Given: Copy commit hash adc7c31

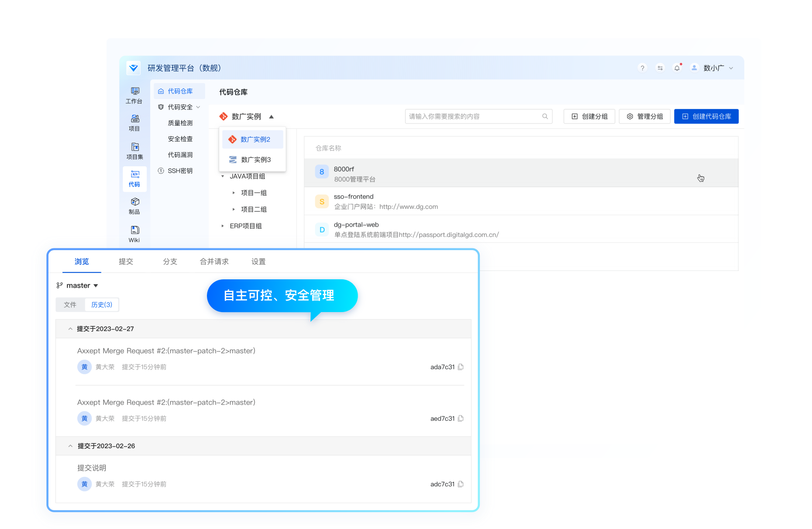Looking at the screenshot, I should pyautogui.click(x=461, y=484).
